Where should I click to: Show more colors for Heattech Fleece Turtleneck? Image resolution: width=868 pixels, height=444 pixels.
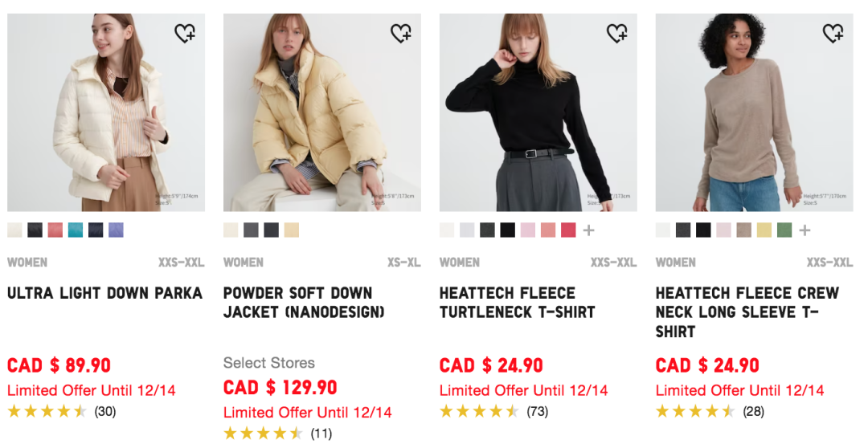(x=589, y=230)
